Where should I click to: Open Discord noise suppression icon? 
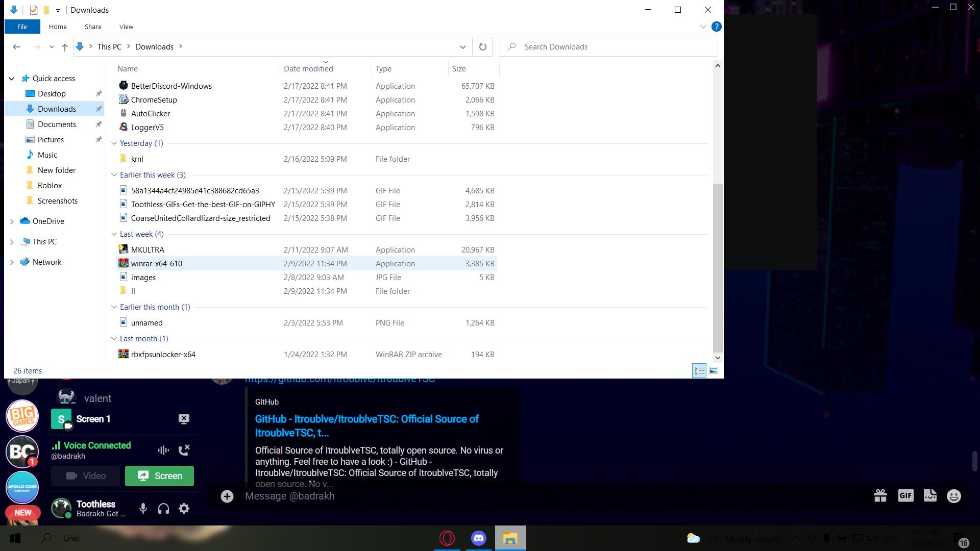point(163,450)
